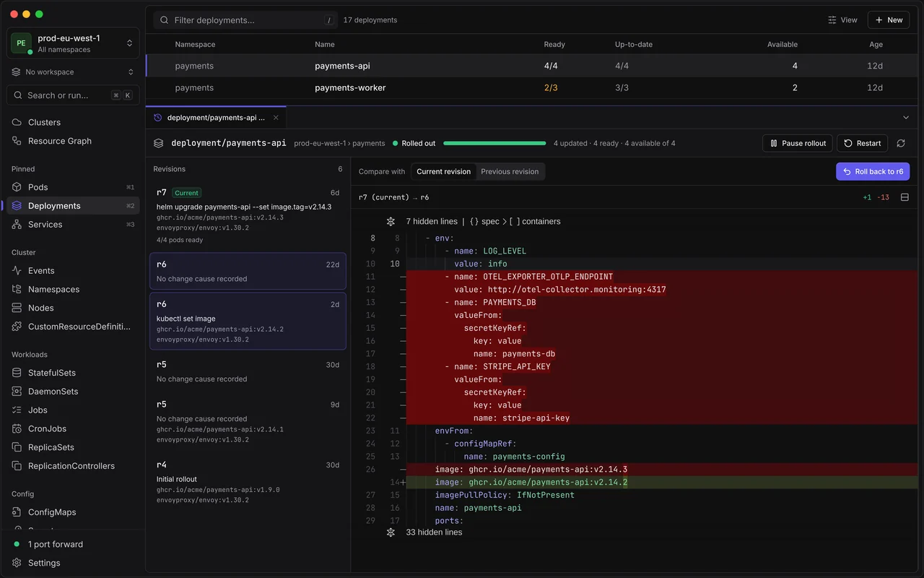
Task: Select revision r6 aged 22d
Action: click(x=248, y=271)
